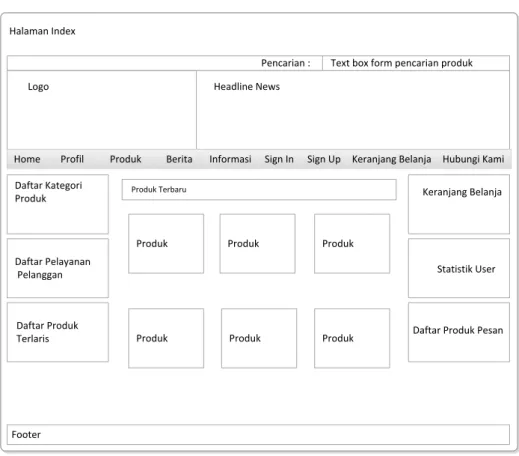Click the Sign In link
This screenshot has width=519, height=456.
279,159
